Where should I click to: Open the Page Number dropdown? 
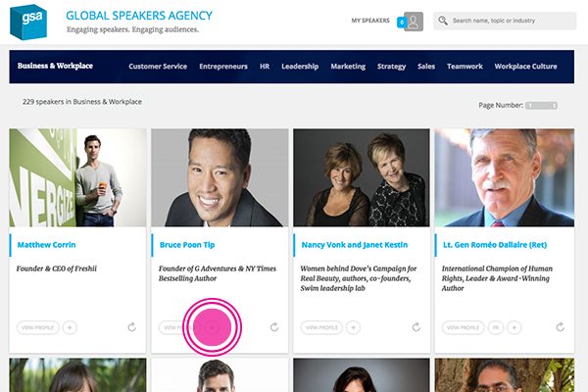[x=541, y=106]
